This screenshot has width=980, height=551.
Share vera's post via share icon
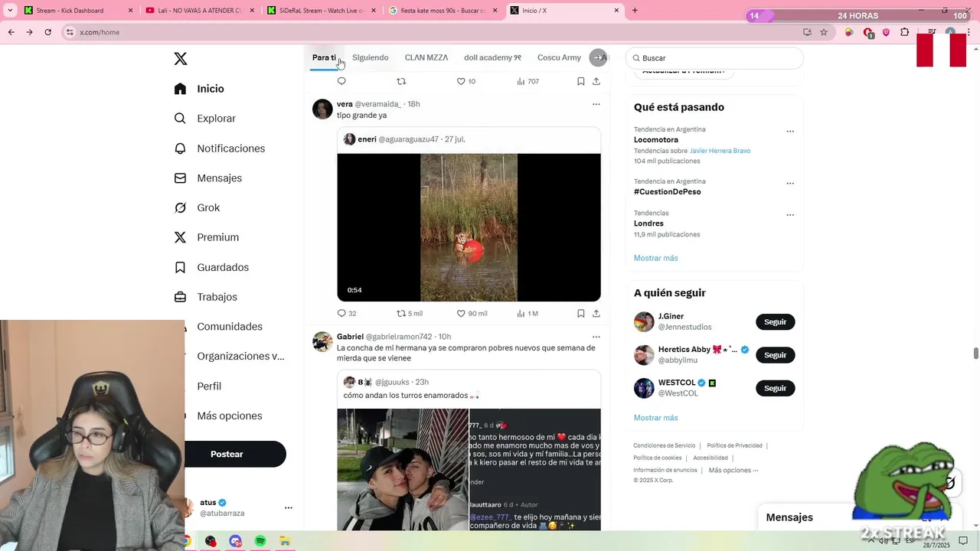(596, 313)
